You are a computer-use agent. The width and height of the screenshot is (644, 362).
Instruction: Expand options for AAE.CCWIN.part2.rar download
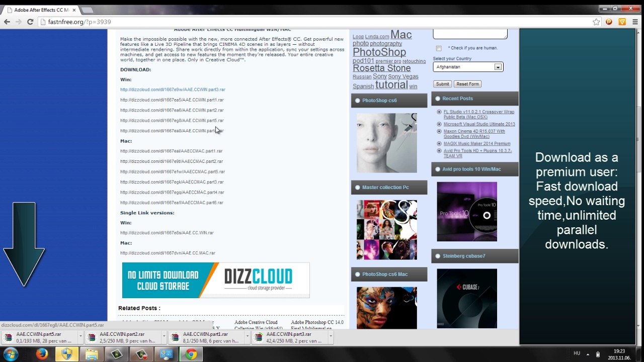point(164,337)
